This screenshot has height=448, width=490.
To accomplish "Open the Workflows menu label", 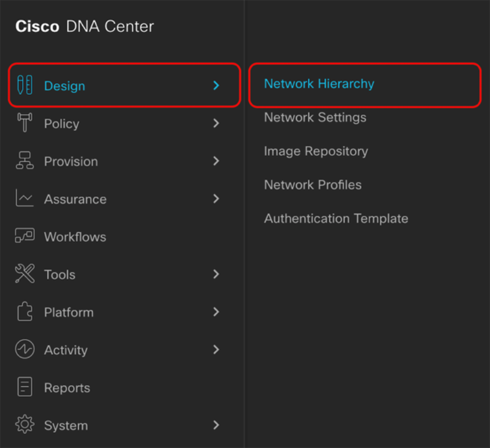I will 75,237.
